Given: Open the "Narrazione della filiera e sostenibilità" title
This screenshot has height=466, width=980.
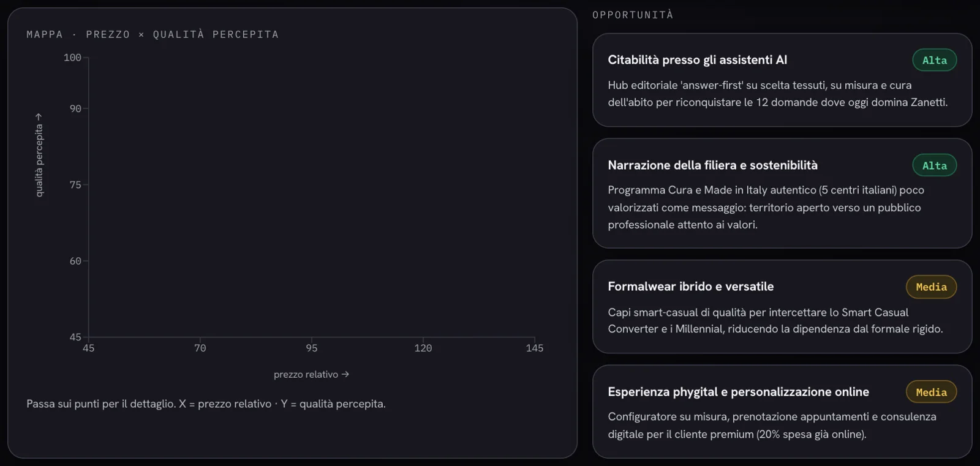Looking at the screenshot, I should pos(712,165).
